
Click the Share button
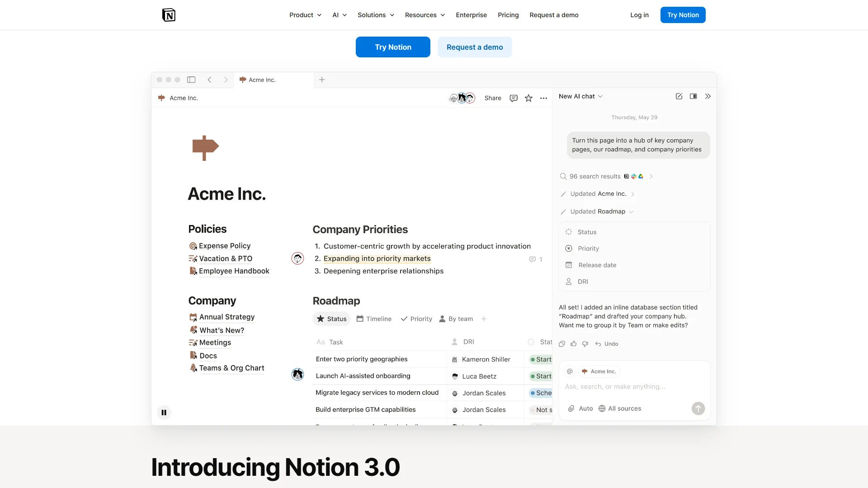click(x=493, y=98)
